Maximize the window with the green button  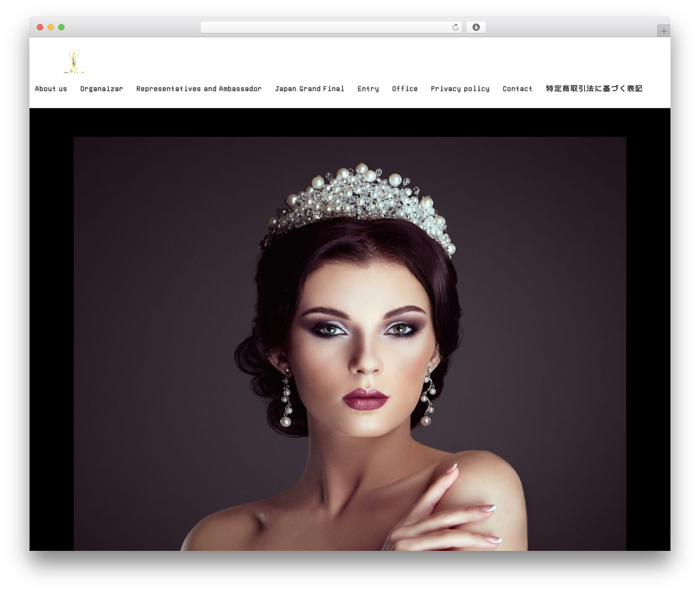pyautogui.click(x=61, y=27)
